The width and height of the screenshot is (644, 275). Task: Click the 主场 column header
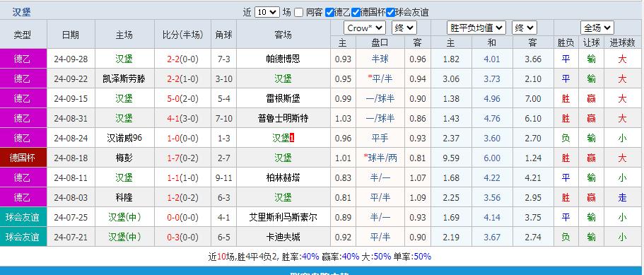point(124,35)
